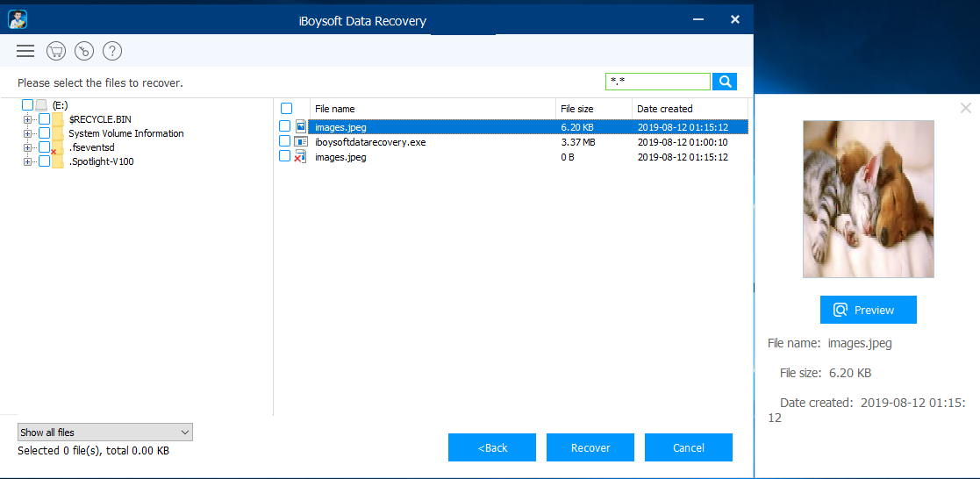This screenshot has height=479, width=980.
Task: Check the box for iboysoftdatarecovery.exe
Action: 285,141
